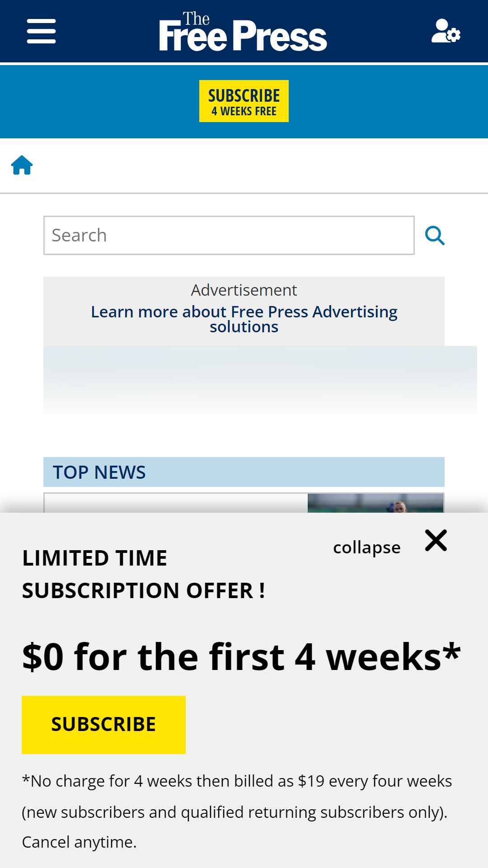Image resolution: width=488 pixels, height=868 pixels.
Task: Click the Search text field
Action: click(x=229, y=235)
